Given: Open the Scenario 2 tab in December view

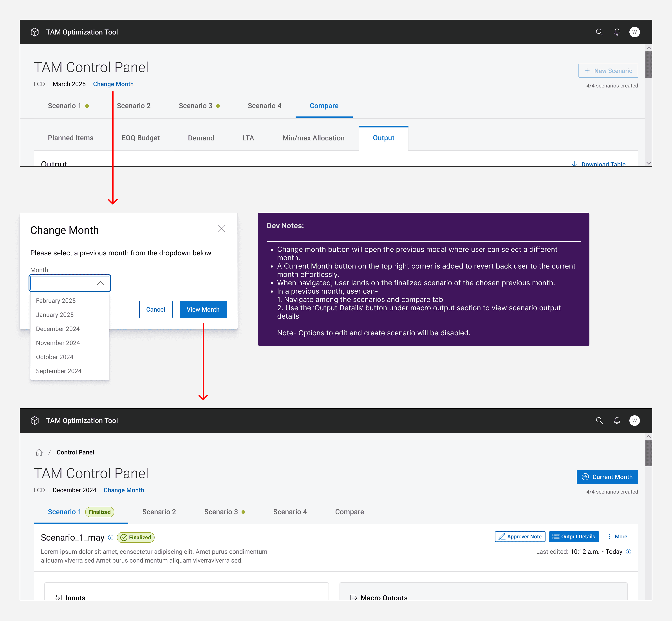Looking at the screenshot, I should click(159, 512).
